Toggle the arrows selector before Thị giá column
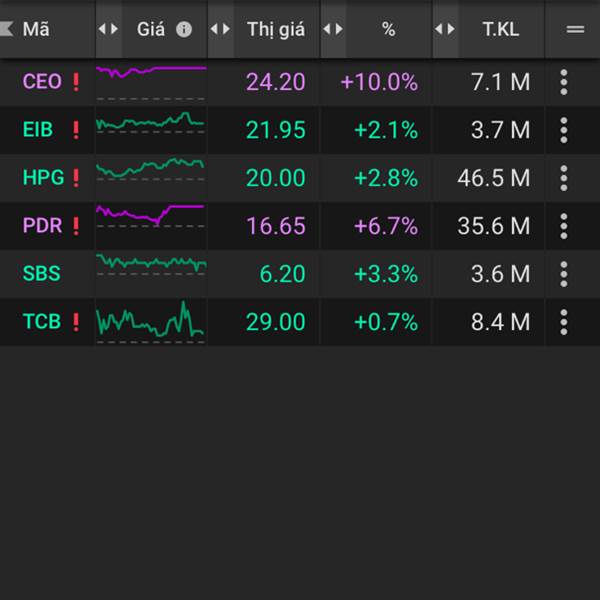The width and height of the screenshot is (600, 600). point(220,29)
